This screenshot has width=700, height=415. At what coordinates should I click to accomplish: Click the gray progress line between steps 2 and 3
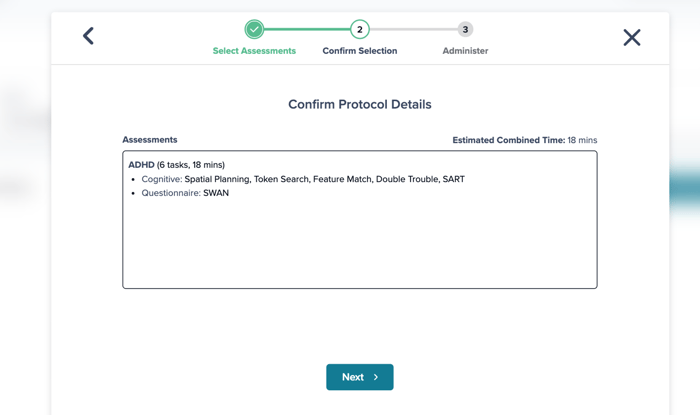(414, 29)
